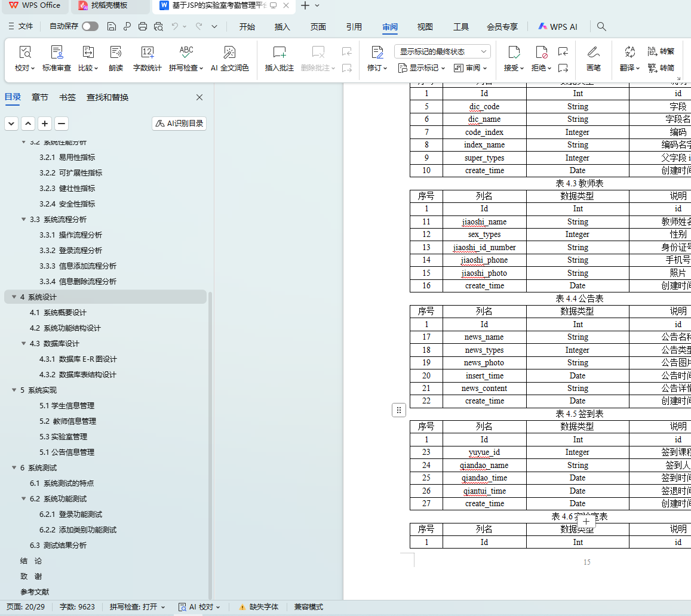Collapse the 4.3 数据库设计 outline node
The width and height of the screenshot is (691, 616).
click(x=23, y=343)
